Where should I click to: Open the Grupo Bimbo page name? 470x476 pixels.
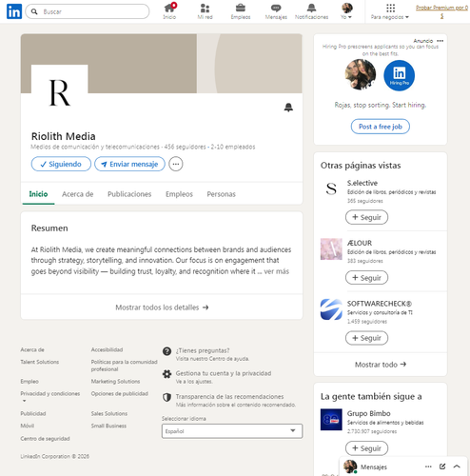coord(368,413)
